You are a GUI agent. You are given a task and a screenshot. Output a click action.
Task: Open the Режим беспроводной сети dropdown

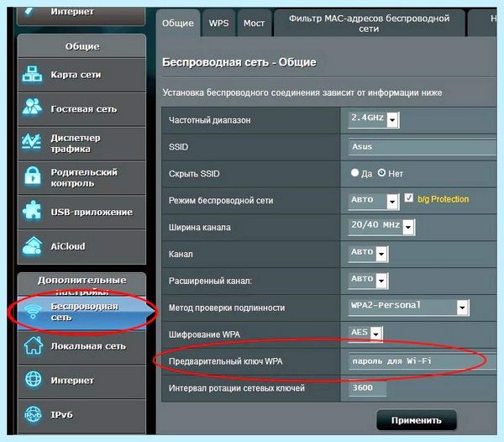pos(374,201)
